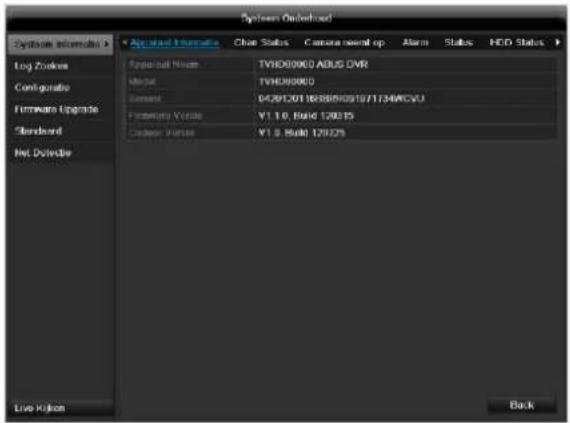Click the device name label in the first row
This screenshot has width=570, height=423.
coord(164,64)
